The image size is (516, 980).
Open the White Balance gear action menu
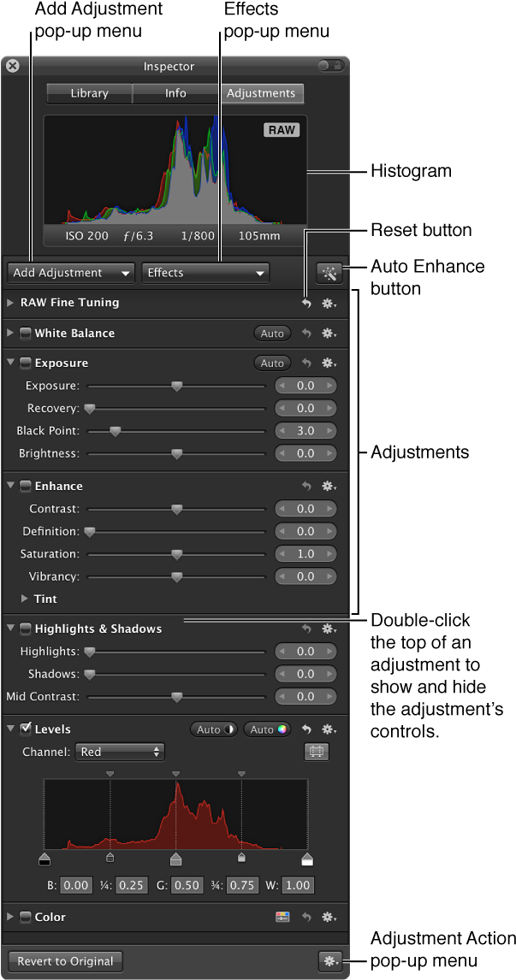(329, 334)
